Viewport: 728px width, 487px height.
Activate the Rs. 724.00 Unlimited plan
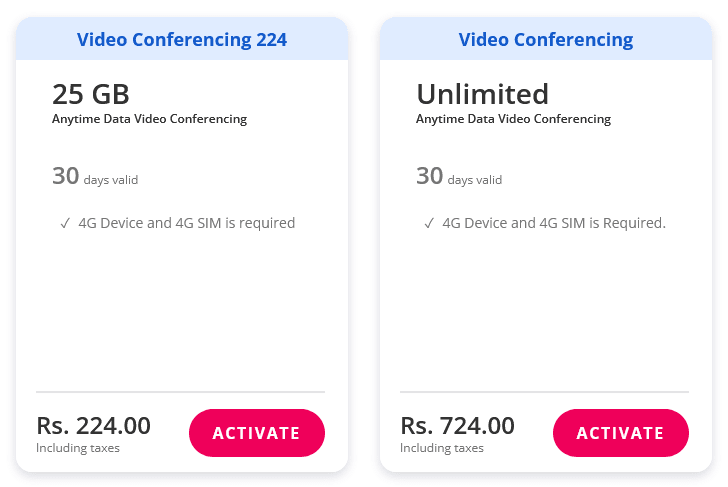tap(620, 433)
